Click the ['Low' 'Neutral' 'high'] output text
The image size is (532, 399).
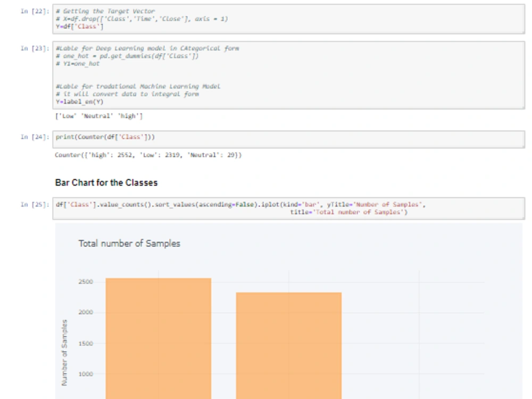pos(99,116)
